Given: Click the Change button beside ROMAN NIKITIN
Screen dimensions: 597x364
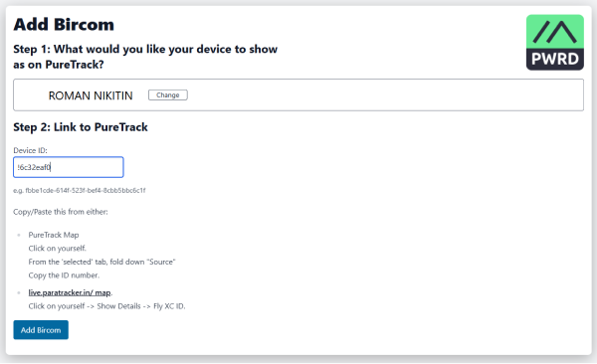Looking at the screenshot, I should 167,94.
